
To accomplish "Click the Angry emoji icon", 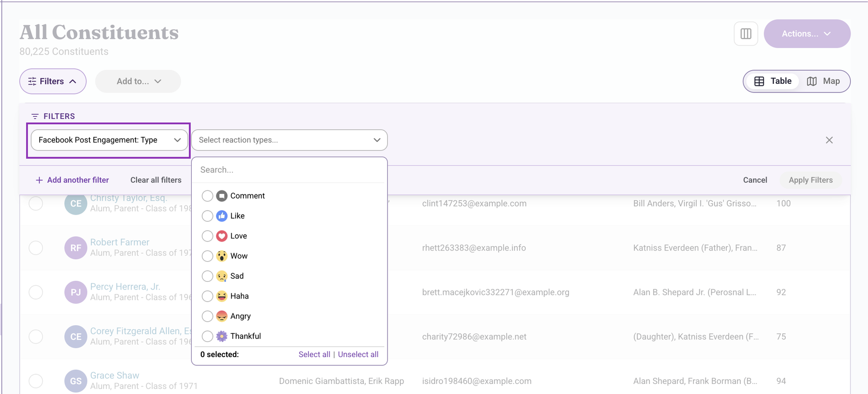I will (222, 316).
